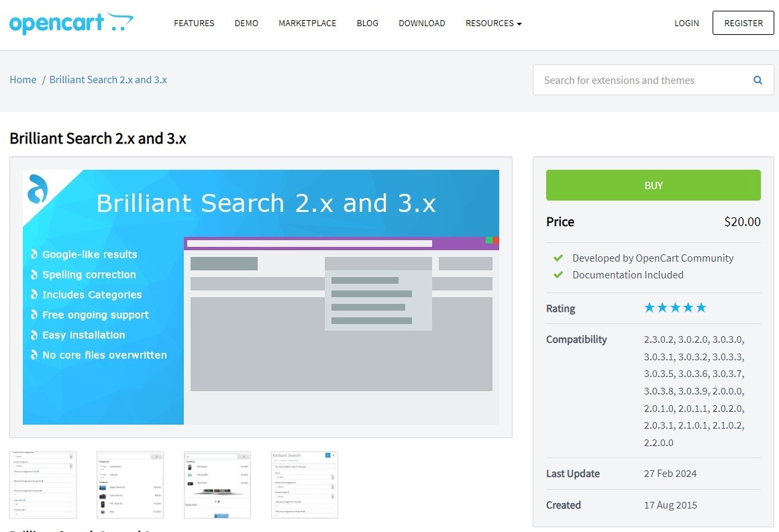Click the green checkmark beside Developed by OpenCart Community
Viewport: 779px width, 532px height.
(x=558, y=258)
